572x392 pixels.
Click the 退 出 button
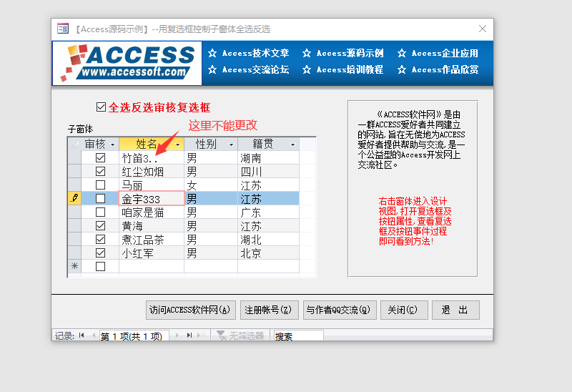coord(455,310)
